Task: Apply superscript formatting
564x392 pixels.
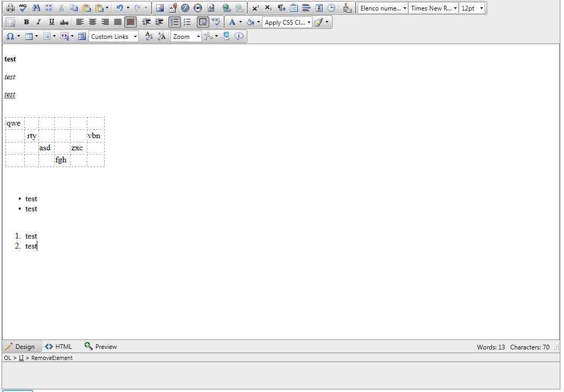Action: 255,7
